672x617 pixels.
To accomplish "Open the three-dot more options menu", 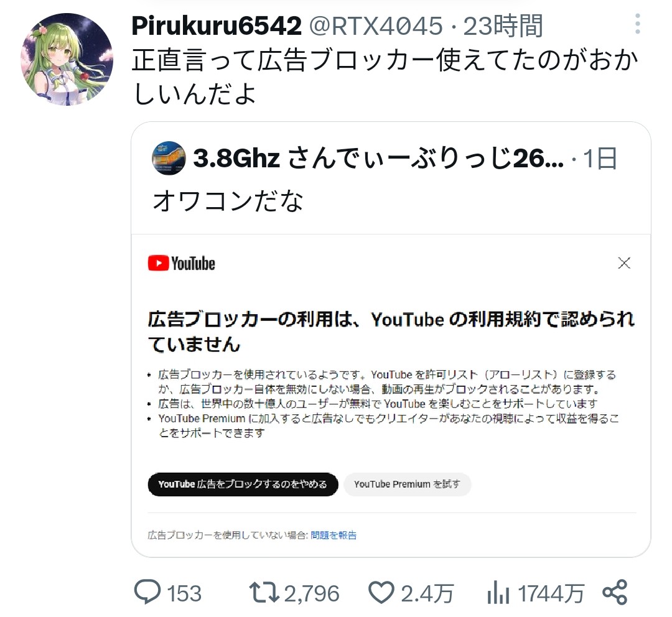I will (638, 24).
